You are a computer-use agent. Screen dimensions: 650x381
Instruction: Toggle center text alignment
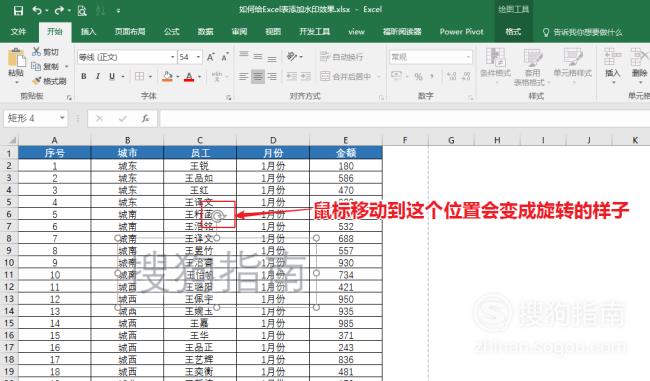(x=258, y=76)
